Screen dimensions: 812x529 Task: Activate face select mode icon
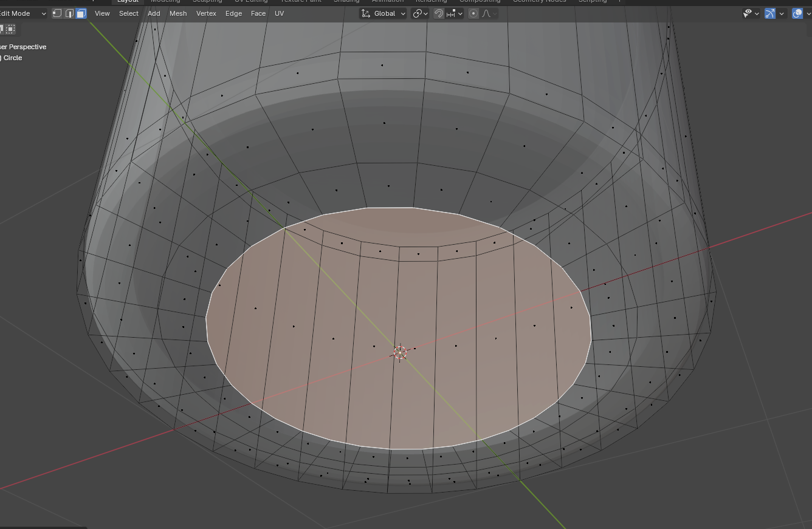click(x=81, y=13)
